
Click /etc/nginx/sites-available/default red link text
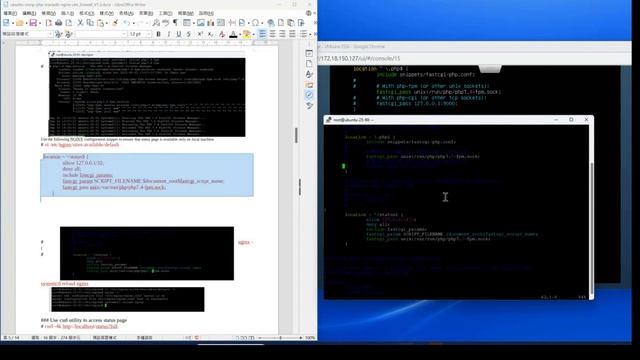[x=82, y=144]
